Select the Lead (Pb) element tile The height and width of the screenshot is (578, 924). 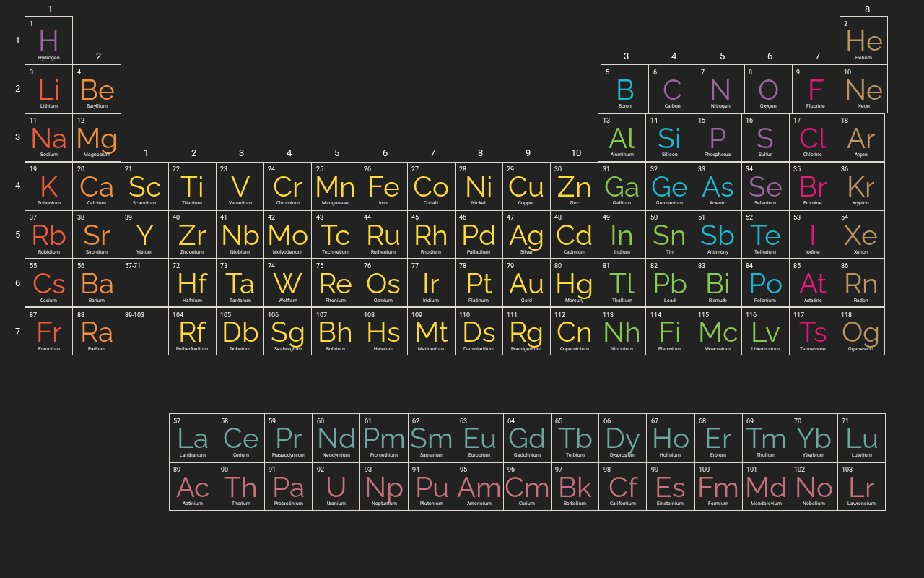point(669,283)
